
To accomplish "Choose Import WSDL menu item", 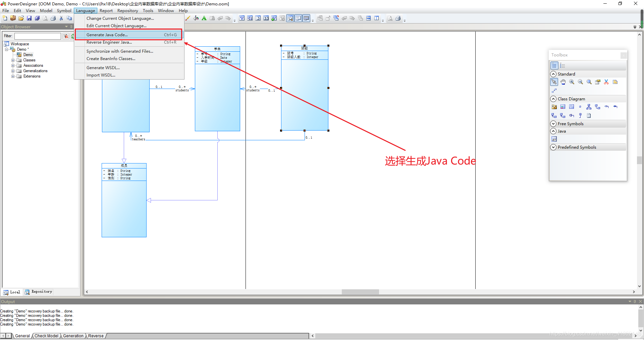I will point(129,75).
